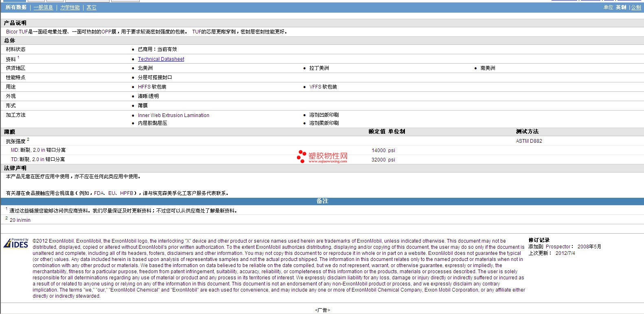Select the 用途 row label
644x314 pixels.
(11, 87)
